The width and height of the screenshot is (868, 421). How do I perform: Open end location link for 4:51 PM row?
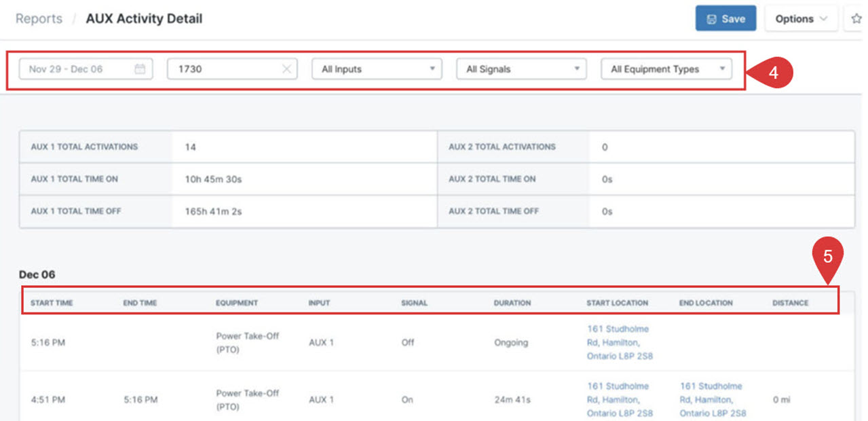[x=713, y=399]
